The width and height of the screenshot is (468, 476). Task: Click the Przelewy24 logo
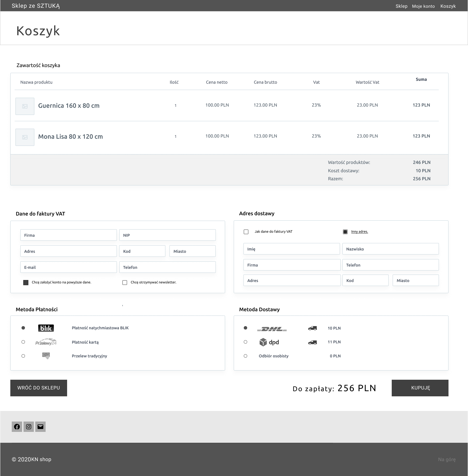(x=46, y=342)
